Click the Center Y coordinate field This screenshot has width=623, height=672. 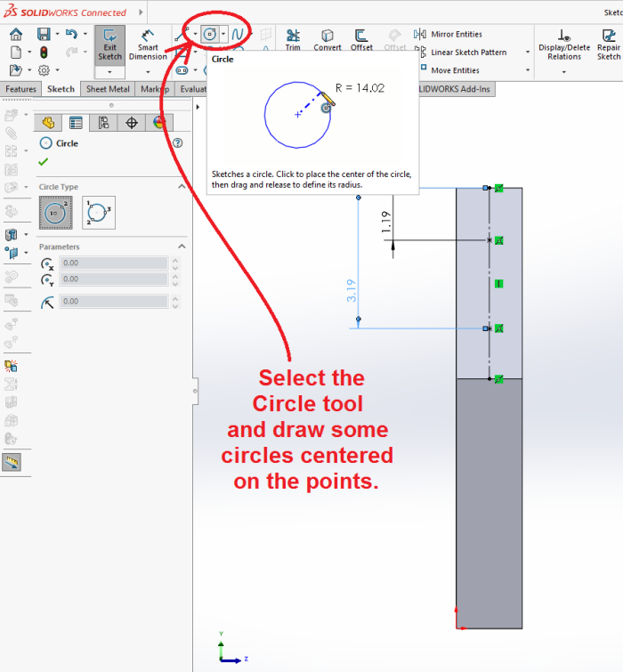(x=113, y=279)
